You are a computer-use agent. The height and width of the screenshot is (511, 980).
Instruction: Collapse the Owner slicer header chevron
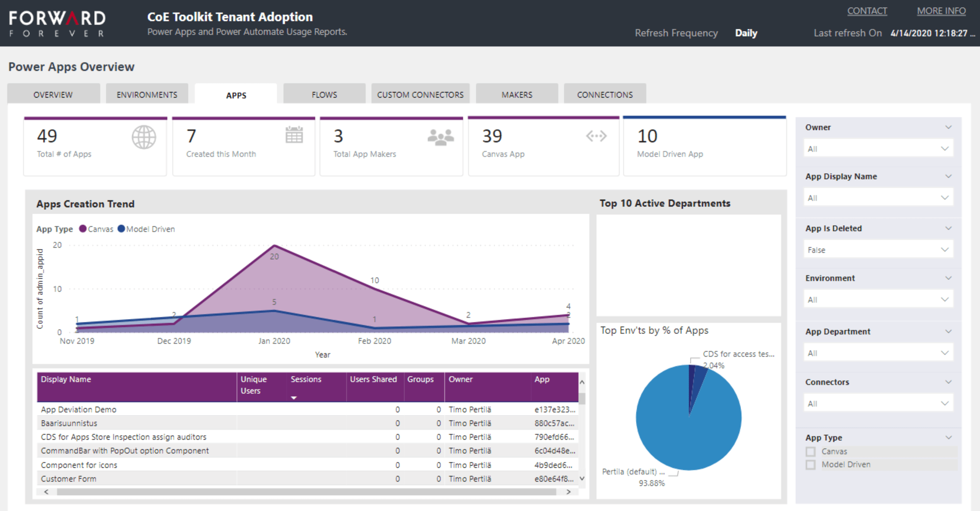948,127
